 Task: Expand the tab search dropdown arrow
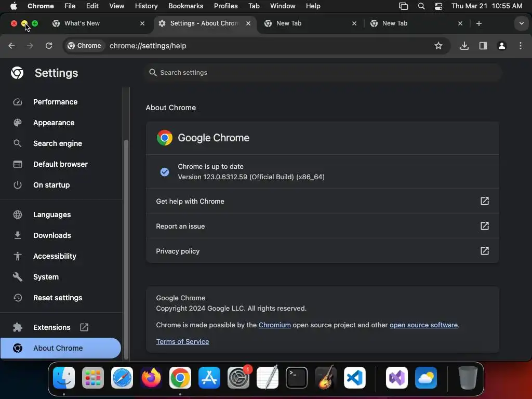point(521,23)
